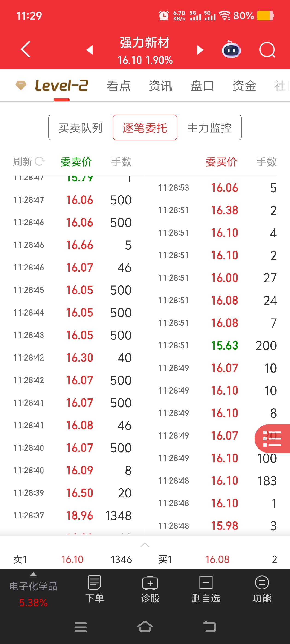
Task: Select the 逐笔委托 segment
Action: (x=145, y=128)
